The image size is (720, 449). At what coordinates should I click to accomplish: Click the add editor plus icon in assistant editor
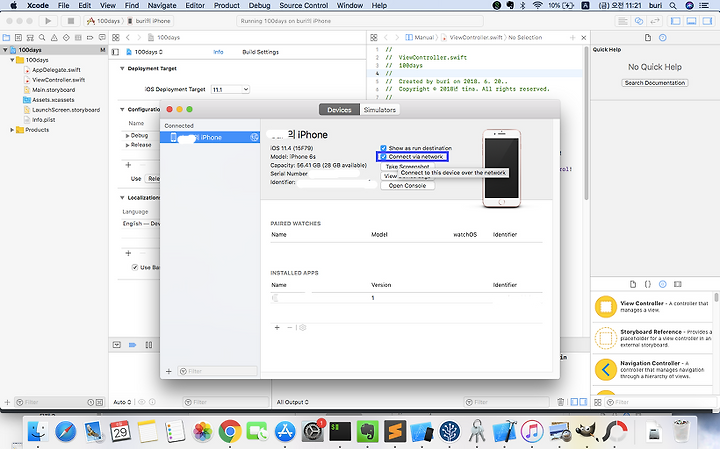(572, 38)
